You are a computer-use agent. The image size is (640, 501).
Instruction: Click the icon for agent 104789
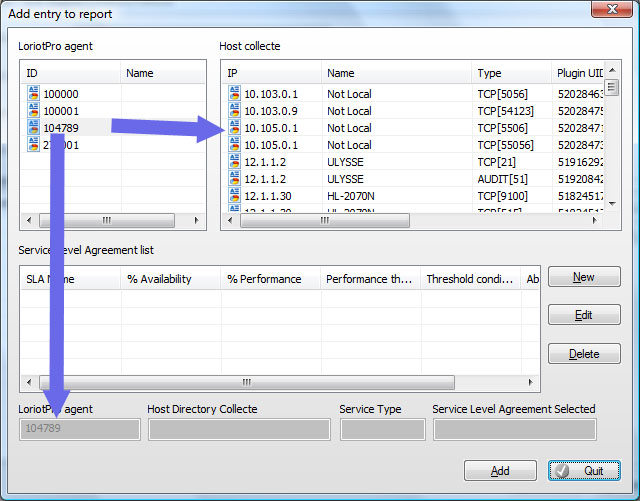pyautogui.click(x=33, y=128)
